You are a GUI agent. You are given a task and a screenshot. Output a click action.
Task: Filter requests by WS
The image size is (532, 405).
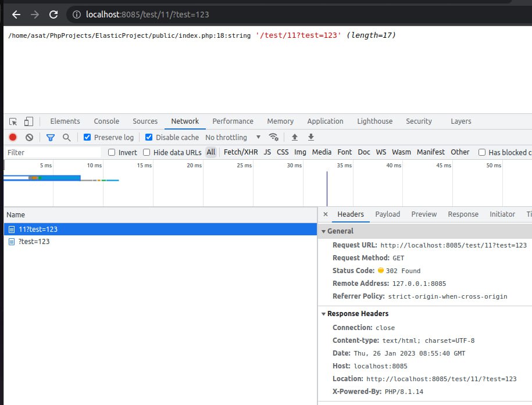[x=381, y=152]
